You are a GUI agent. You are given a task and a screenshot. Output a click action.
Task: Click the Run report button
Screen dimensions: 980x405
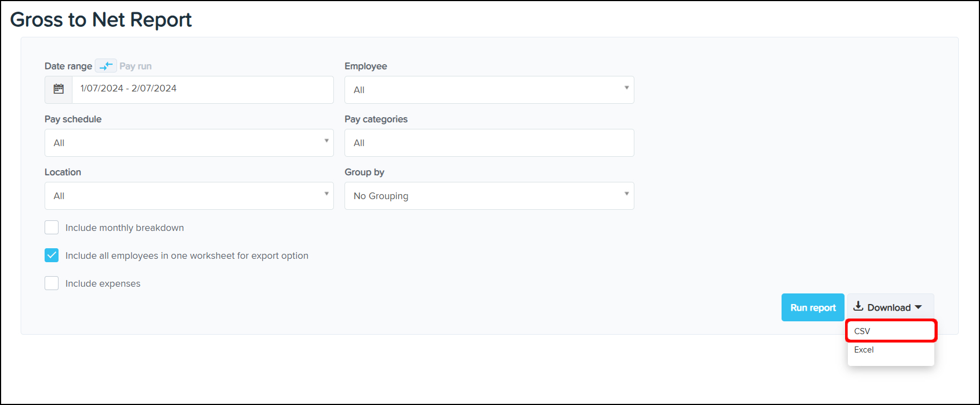coord(813,307)
